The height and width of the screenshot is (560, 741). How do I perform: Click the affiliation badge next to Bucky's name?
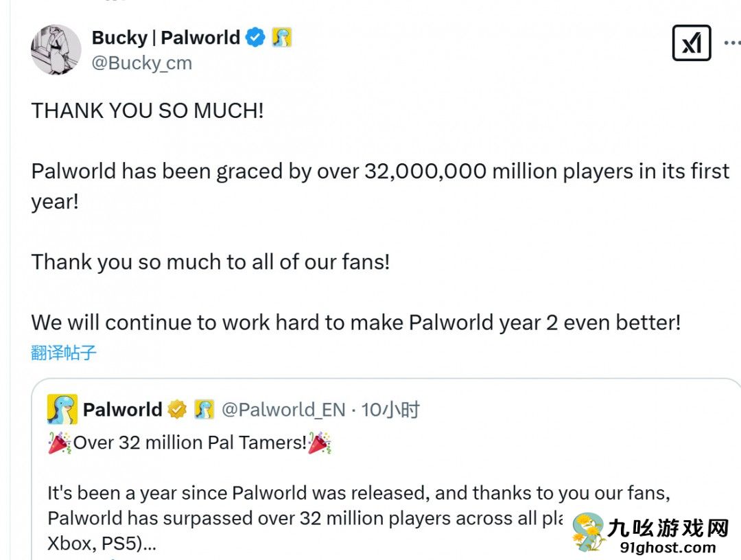pos(281,37)
